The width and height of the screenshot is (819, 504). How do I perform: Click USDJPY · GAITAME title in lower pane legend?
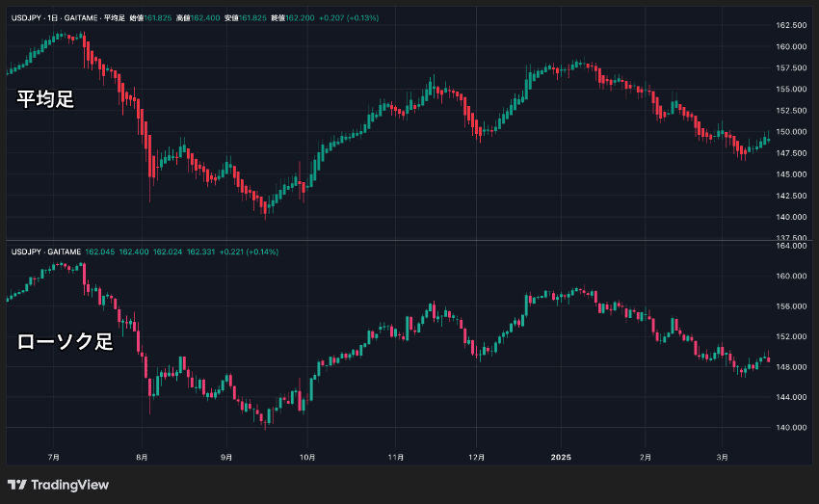46,252
